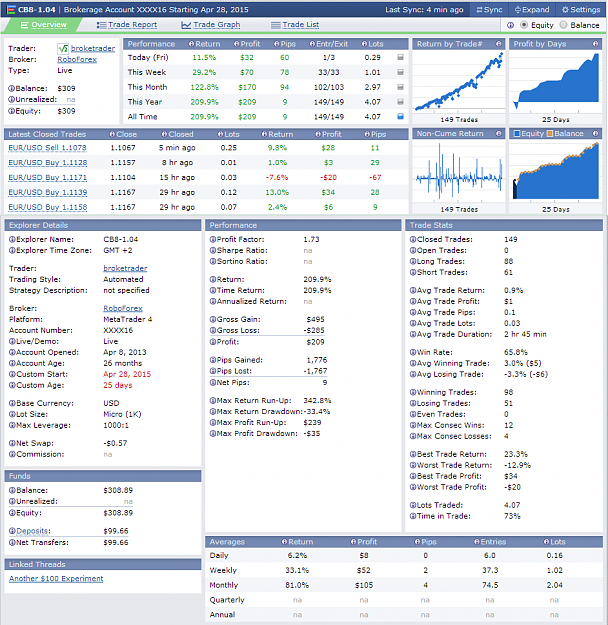This screenshot has height=625, width=608.
Task: Click info icon on Return by Trade# panel
Action: (499, 44)
